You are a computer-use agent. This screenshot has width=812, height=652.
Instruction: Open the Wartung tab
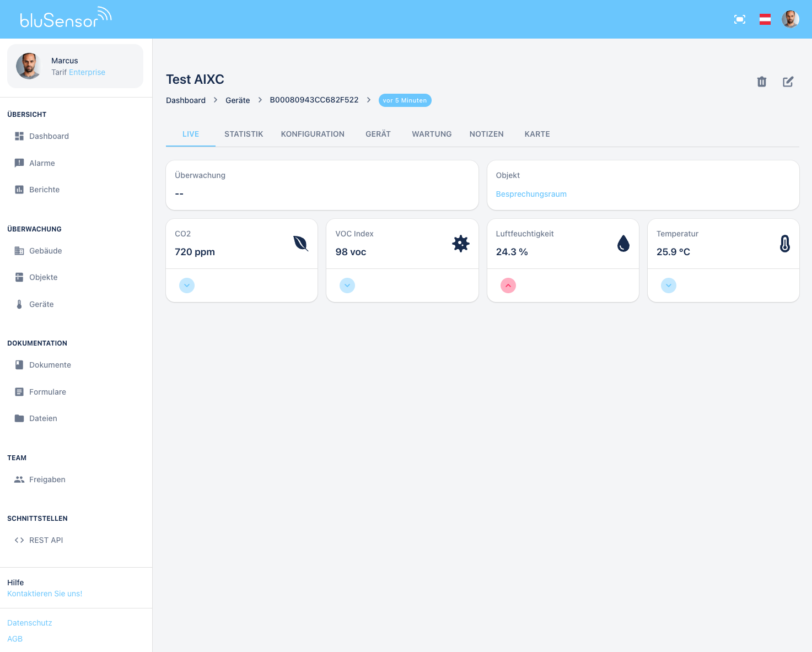coord(432,134)
